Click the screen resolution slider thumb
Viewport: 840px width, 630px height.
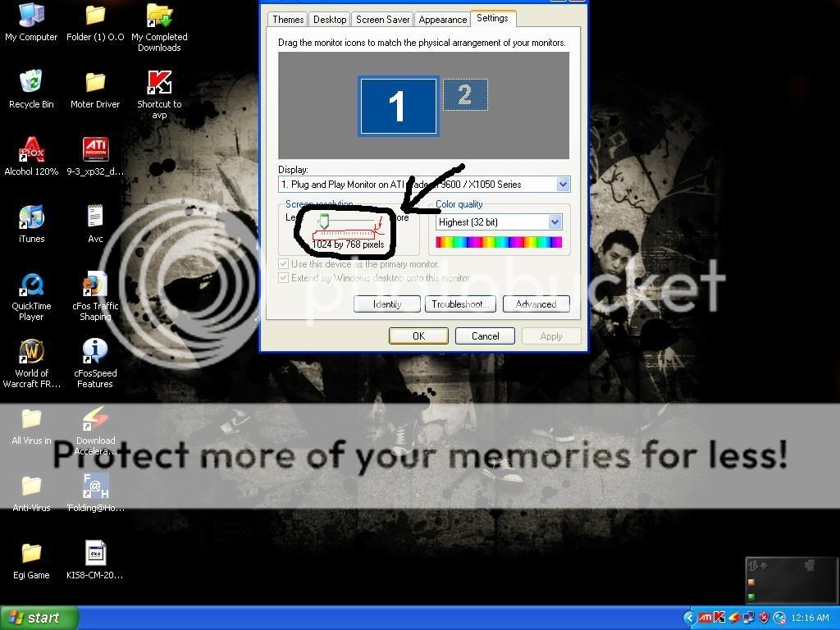323,221
